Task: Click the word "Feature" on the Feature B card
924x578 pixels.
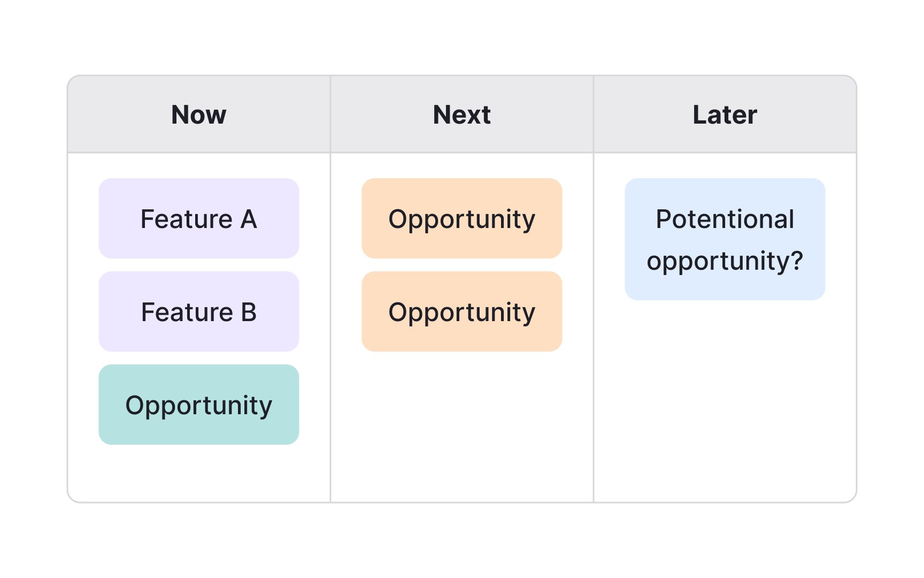Action: coord(187,312)
